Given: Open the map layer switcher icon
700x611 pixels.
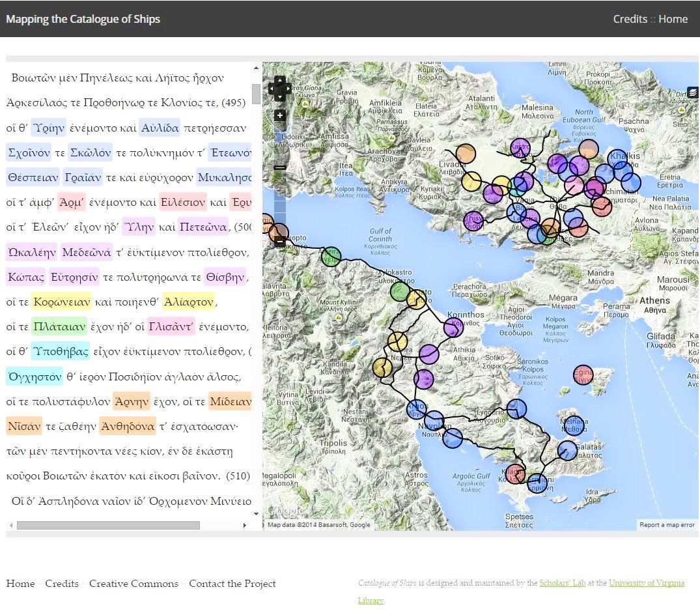Looking at the screenshot, I should click(x=693, y=92).
